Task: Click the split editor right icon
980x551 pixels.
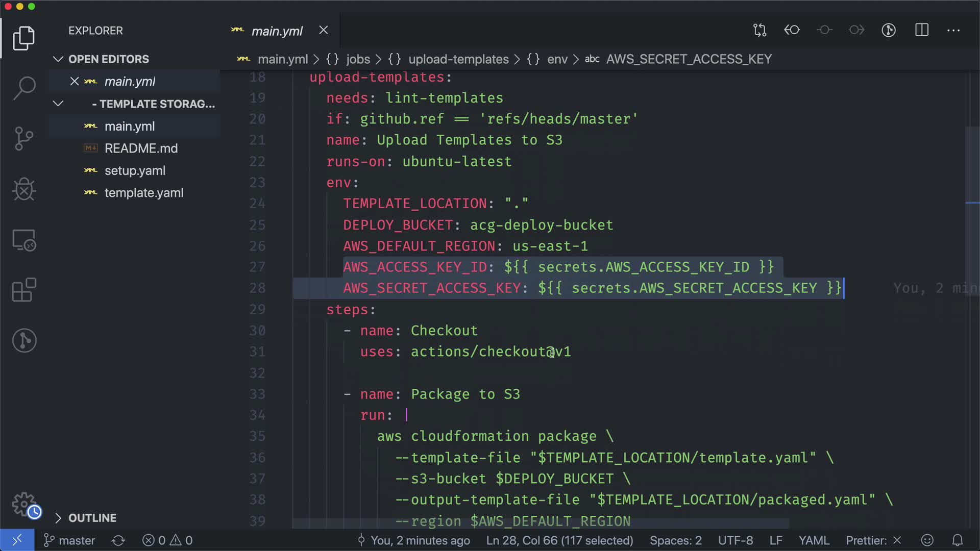Action: pyautogui.click(x=921, y=30)
